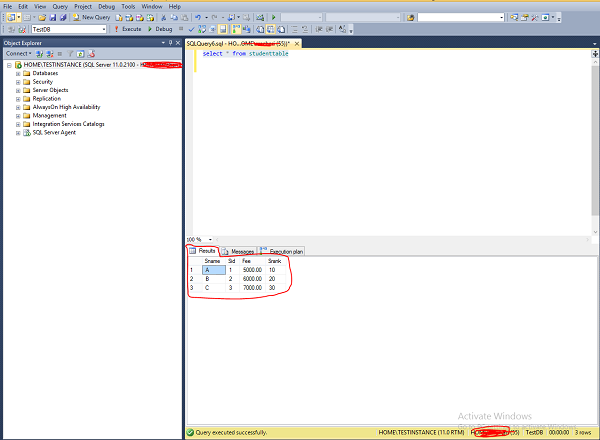The width and height of the screenshot is (600, 440).
Task: Click the Cut scissors icon
Action: click(164, 17)
